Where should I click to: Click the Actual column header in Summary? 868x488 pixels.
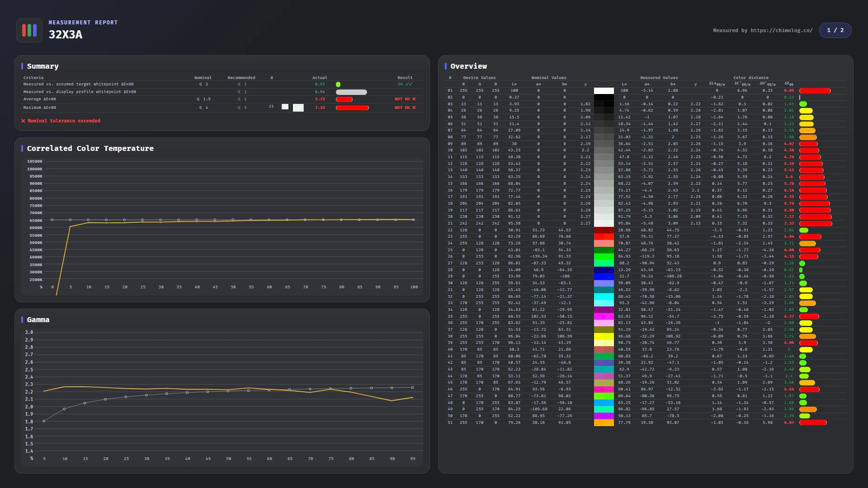coord(320,78)
